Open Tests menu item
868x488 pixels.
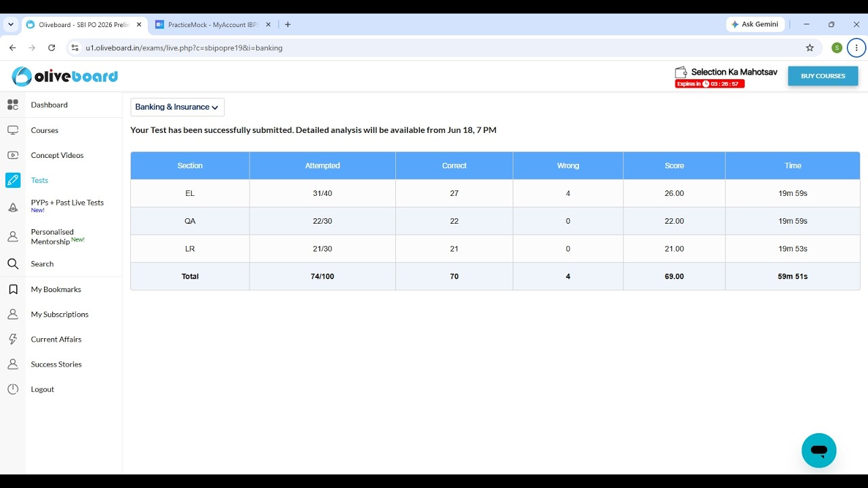[x=39, y=180]
